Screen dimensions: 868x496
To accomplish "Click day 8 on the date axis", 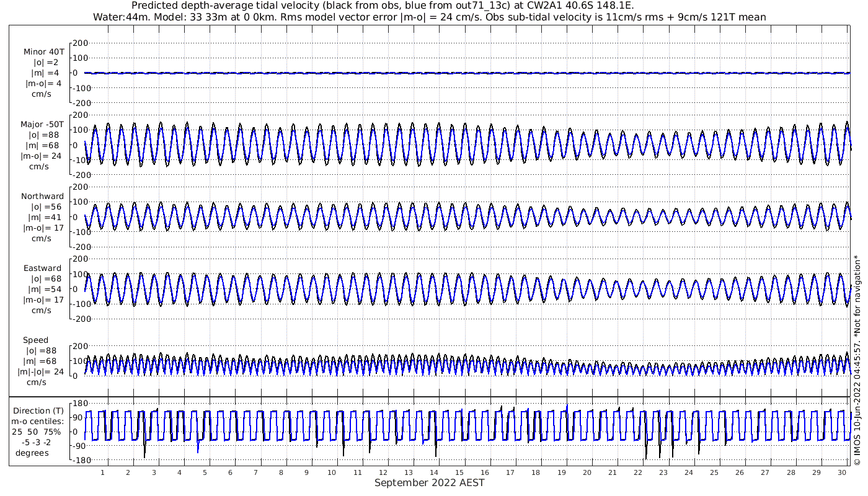I will 281,472.
